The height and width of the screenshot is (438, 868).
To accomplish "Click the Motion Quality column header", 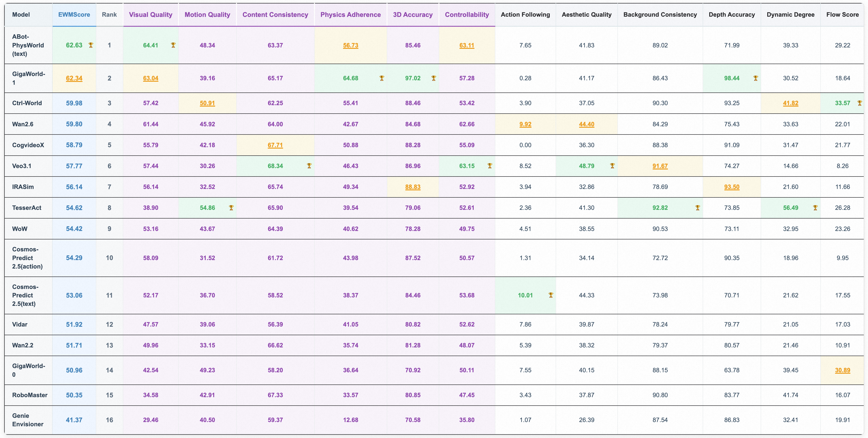I will pos(208,15).
